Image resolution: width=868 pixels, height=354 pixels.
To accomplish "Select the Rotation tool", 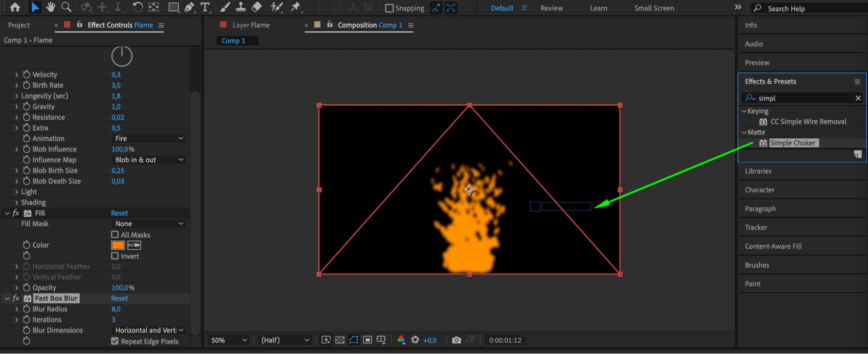I will click(x=138, y=7).
